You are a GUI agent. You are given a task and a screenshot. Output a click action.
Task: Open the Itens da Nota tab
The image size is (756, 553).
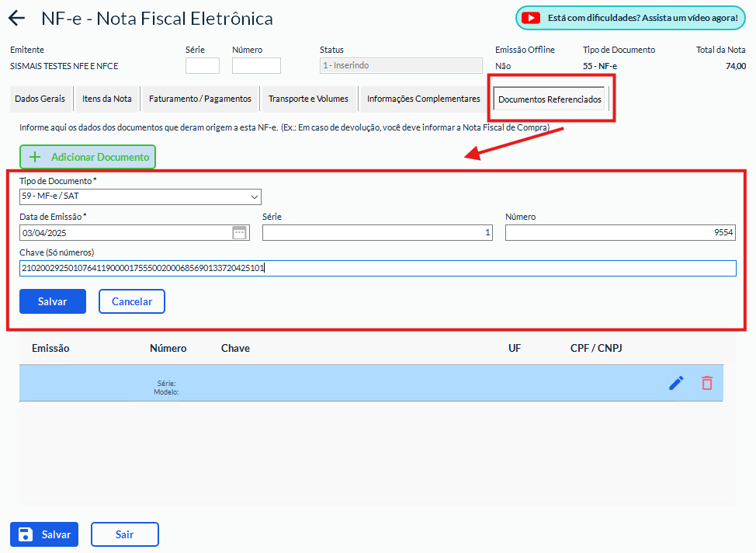point(107,99)
